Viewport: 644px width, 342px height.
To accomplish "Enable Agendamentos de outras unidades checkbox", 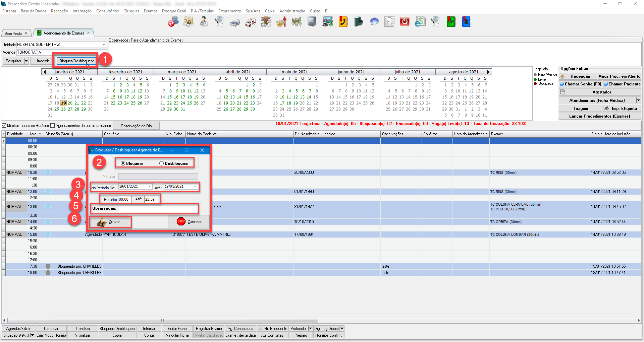I will (x=52, y=126).
